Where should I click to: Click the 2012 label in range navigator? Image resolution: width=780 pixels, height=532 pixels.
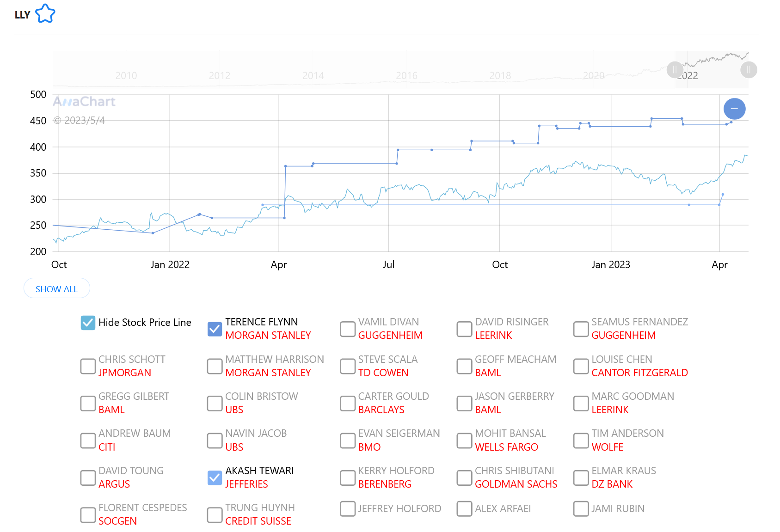coord(220,75)
